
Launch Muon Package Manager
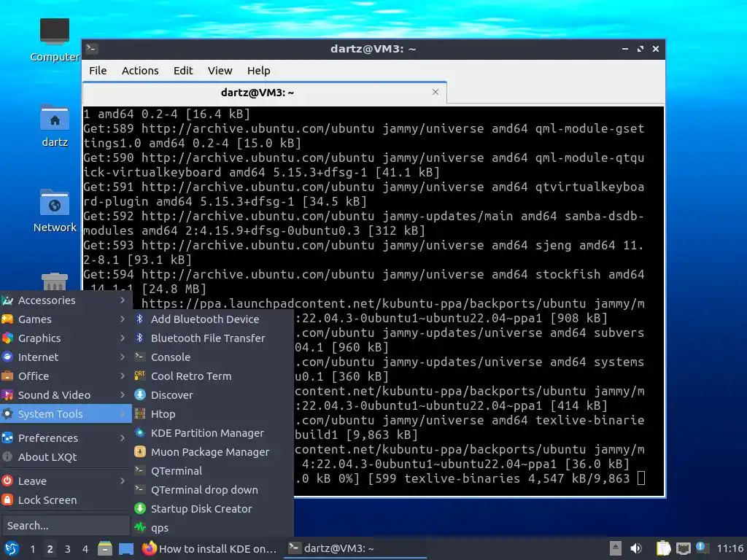tap(214, 452)
